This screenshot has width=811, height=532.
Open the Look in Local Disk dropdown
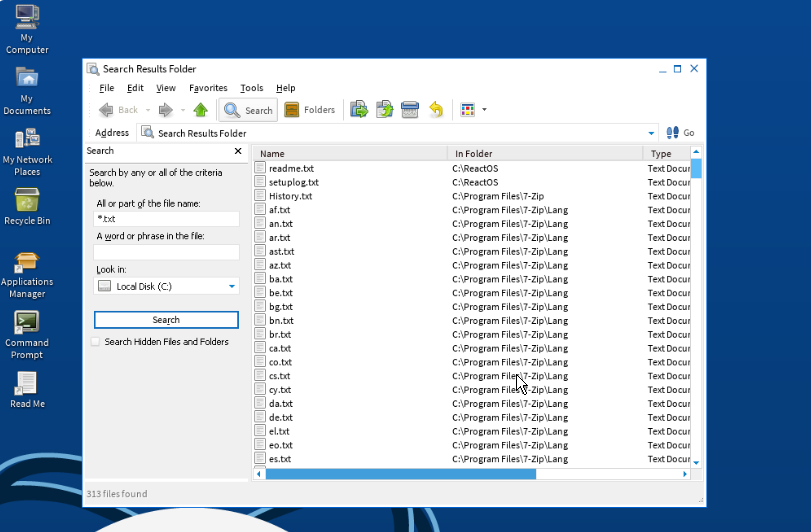click(232, 286)
